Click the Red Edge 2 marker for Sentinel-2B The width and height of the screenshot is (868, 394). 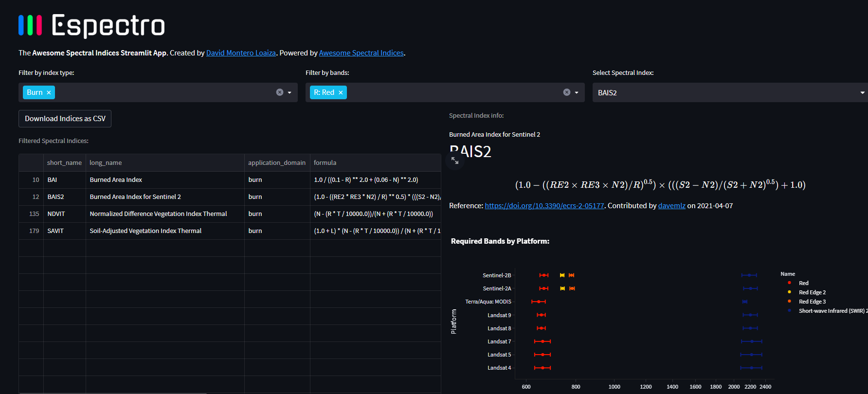(x=562, y=275)
